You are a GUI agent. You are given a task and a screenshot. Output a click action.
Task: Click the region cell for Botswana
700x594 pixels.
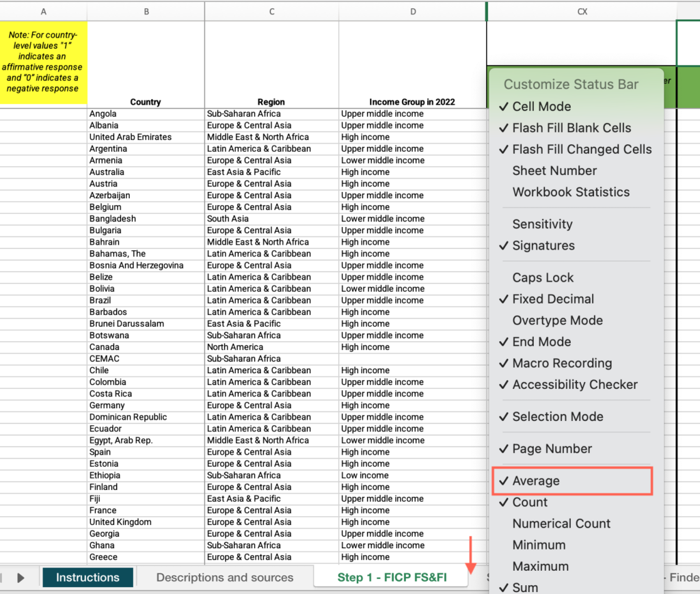click(271, 335)
